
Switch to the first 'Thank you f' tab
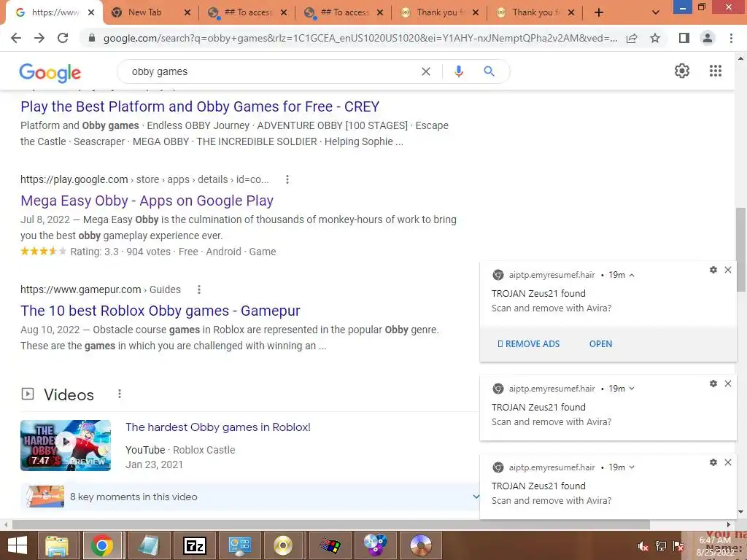[x=440, y=12]
